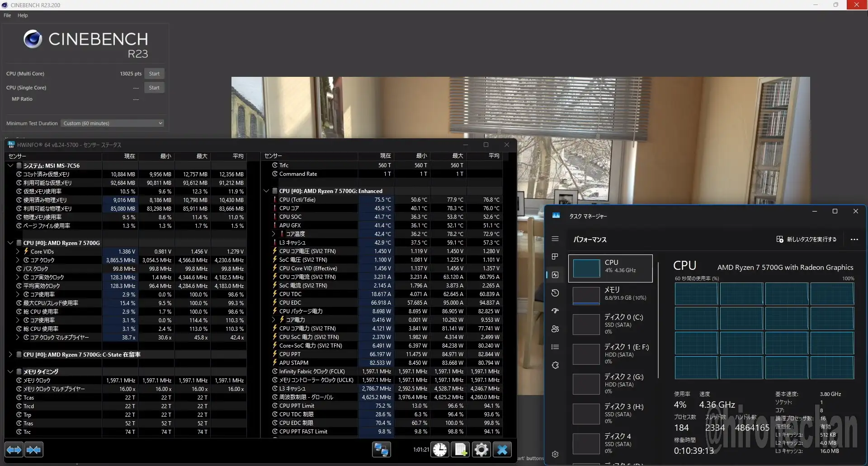
Task: Click Task Manager performance list scrollbar
Action: 658,320
